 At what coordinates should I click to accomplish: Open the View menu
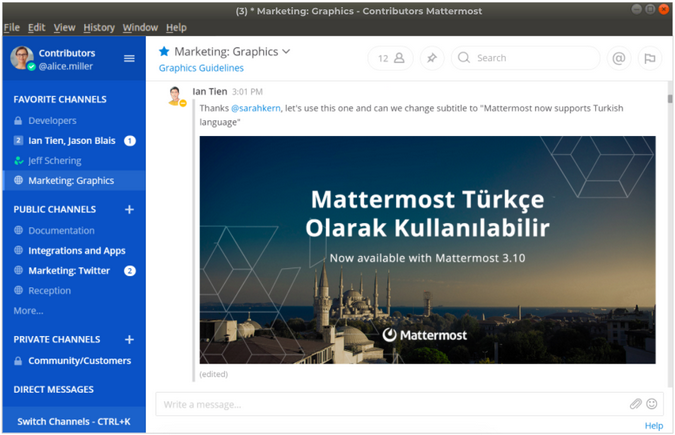click(x=64, y=28)
